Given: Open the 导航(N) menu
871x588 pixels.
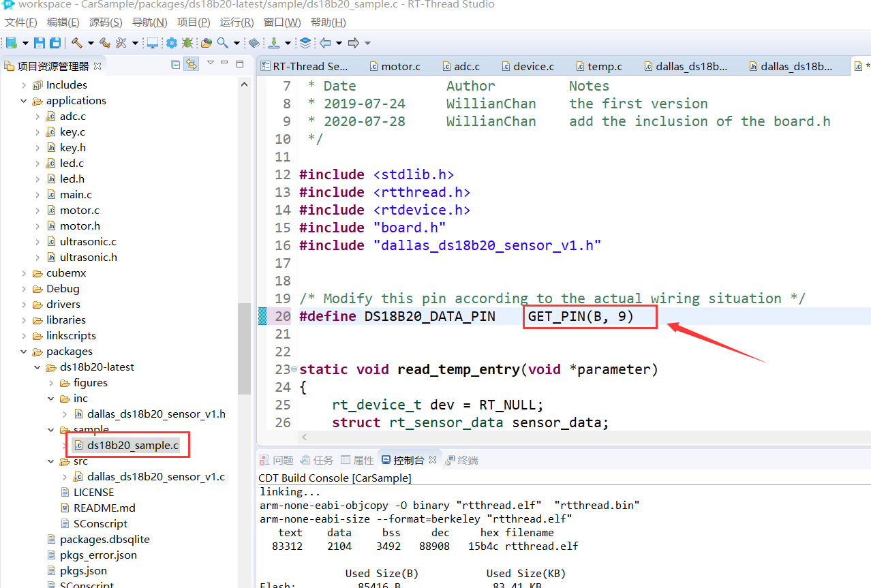Looking at the screenshot, I should pos(149,22).
